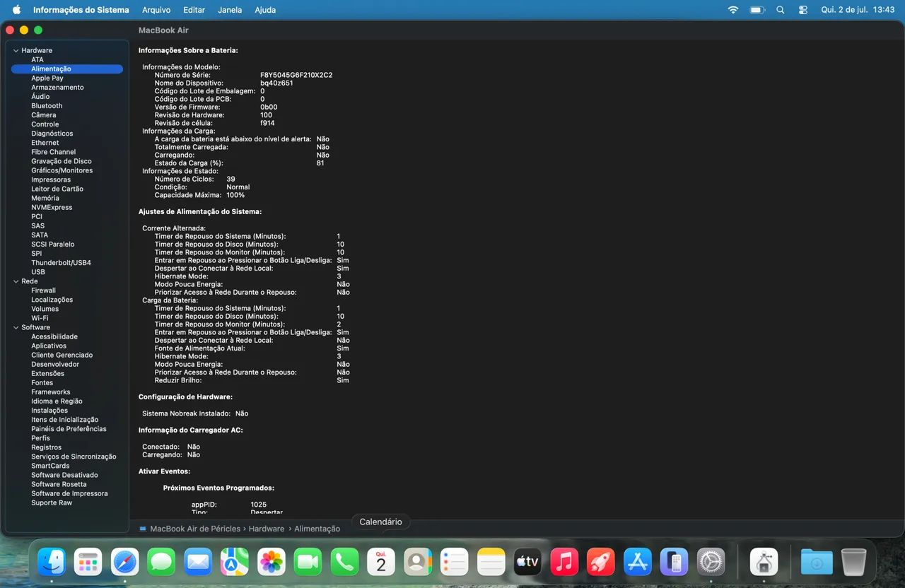
Task: Open the Editar menu
Action: coord(194,10)
